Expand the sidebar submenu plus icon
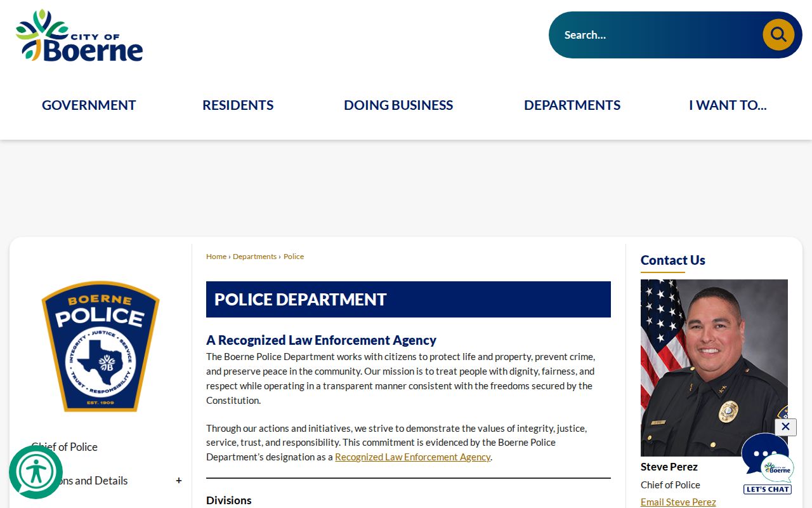 tap(179, 481)
